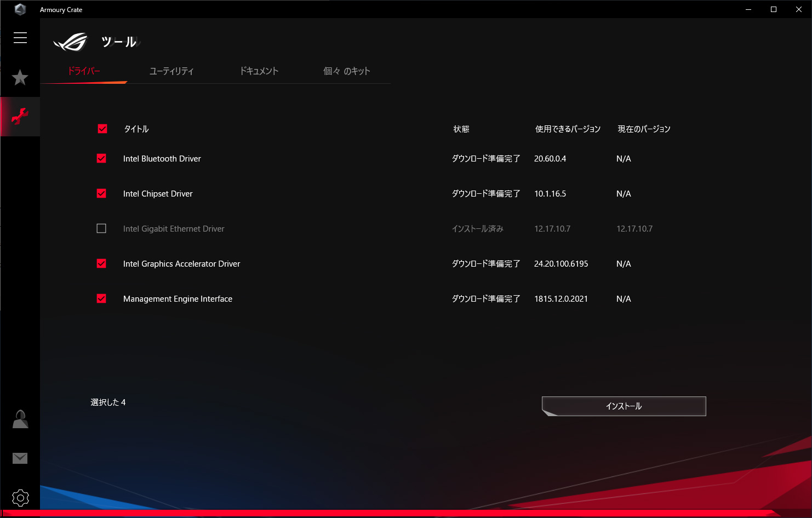Open the gear settings sidebar icon

pyautogui.click(x=20, y=498)
